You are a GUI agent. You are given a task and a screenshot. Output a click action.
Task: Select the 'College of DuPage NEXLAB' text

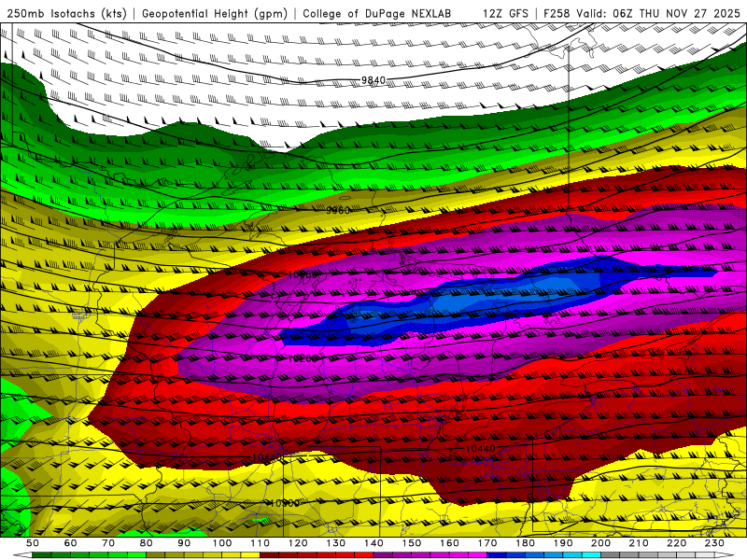[x=377, y=13]
